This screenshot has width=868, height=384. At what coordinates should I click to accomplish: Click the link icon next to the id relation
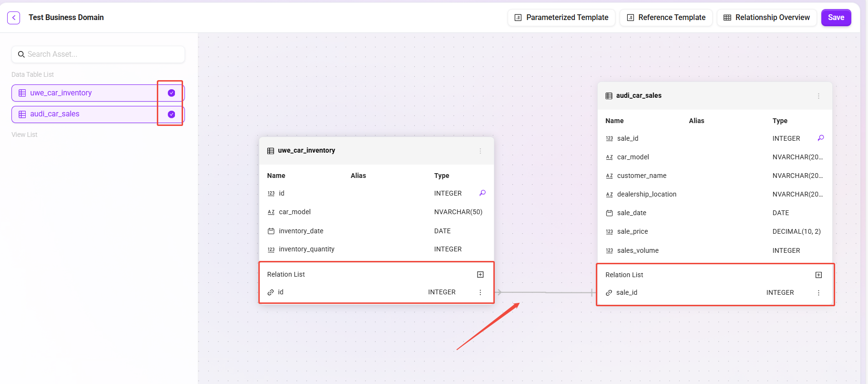pos(271,292)
